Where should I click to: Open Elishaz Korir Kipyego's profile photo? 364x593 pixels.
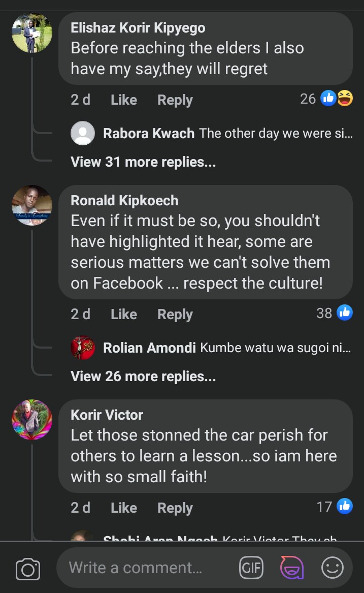tap(31, 33)
